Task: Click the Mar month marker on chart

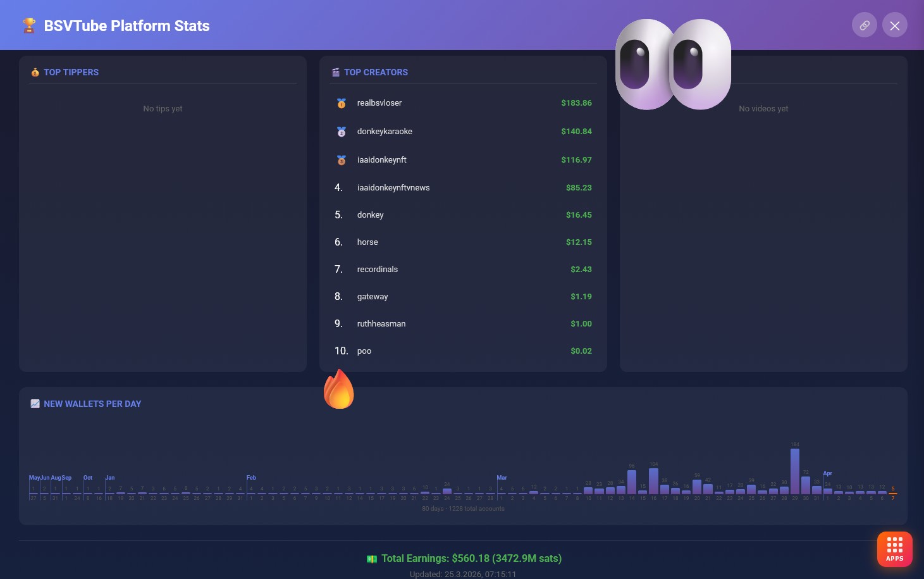Action: pos(502,478)
